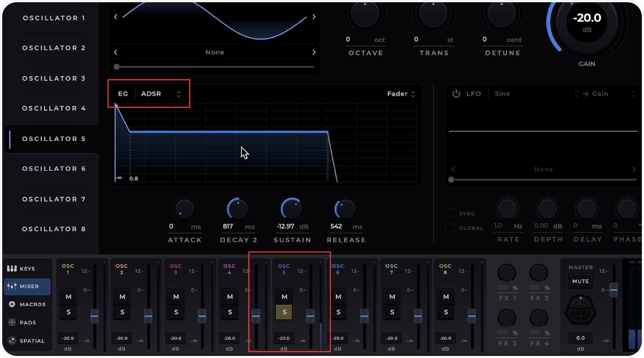
Task: Toggle the LFO power icon
Action: tap(456, 94)
